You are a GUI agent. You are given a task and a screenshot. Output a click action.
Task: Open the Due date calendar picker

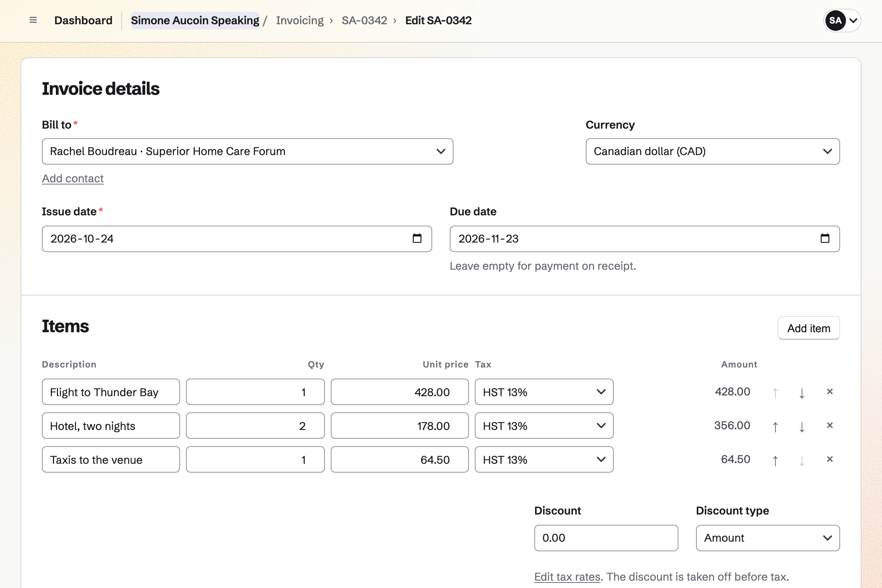point(825,239)
